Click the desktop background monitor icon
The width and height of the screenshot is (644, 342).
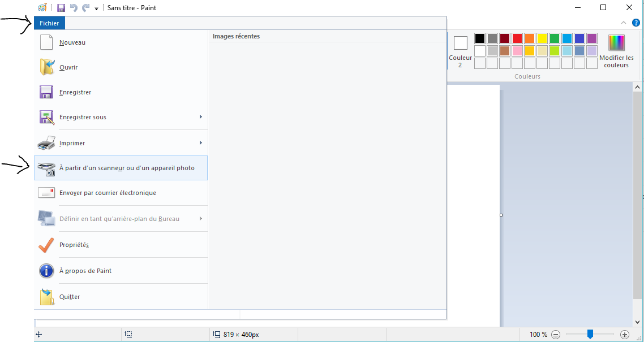[x=46, y=219]
